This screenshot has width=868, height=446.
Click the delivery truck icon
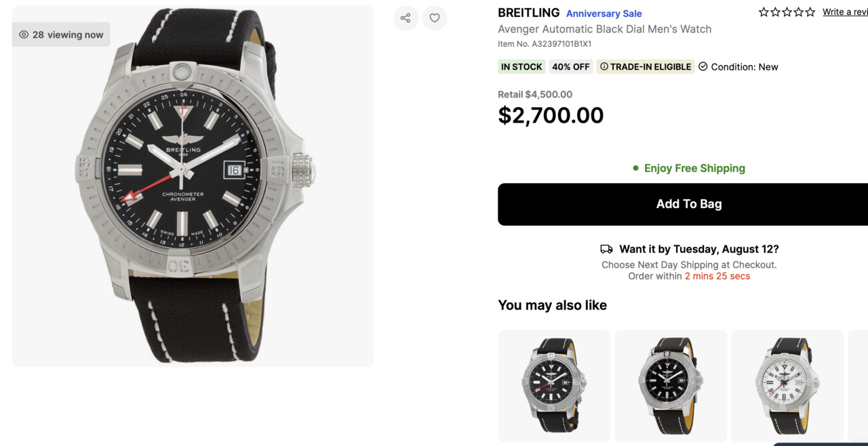(607, 249)
